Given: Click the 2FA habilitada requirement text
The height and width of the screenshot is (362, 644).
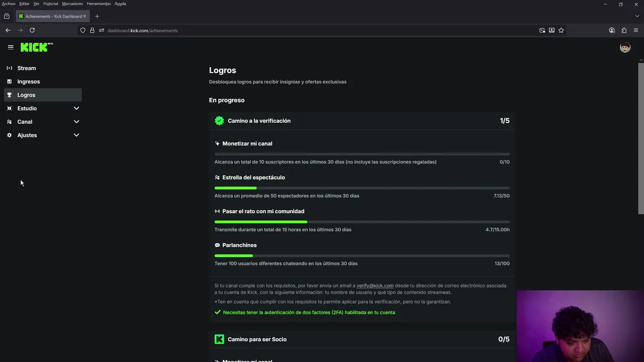Looking at the screenshot, I should [309, 312].
